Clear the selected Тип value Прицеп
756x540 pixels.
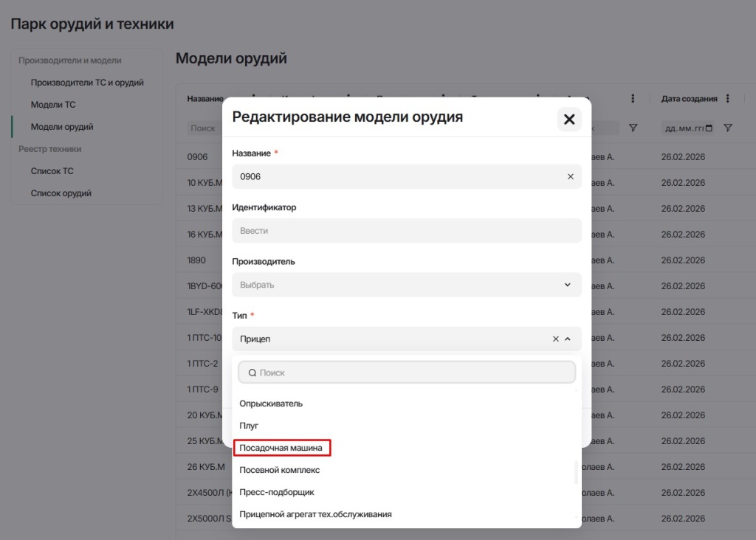click(x=555, y=339)
